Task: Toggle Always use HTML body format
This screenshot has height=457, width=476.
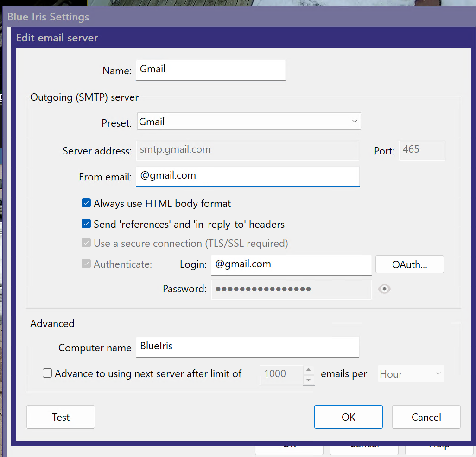Action: pos(86,203)
